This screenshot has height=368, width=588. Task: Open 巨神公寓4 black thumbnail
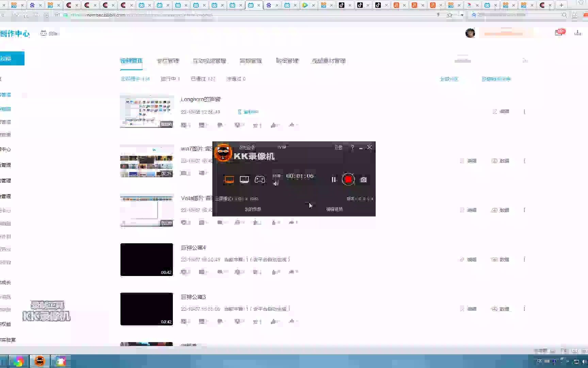point(147,260)
